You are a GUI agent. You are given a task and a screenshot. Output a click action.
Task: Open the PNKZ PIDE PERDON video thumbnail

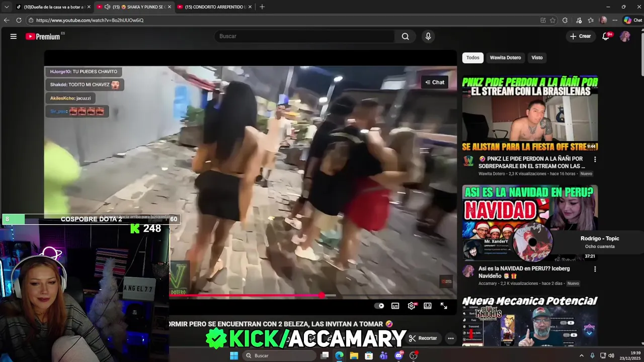pos(530,114)
